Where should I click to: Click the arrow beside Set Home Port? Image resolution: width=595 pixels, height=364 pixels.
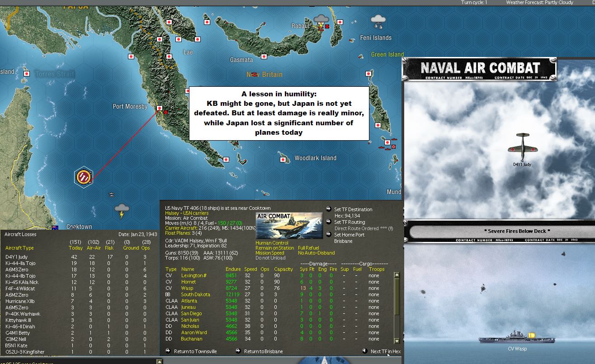pos(329,234)
